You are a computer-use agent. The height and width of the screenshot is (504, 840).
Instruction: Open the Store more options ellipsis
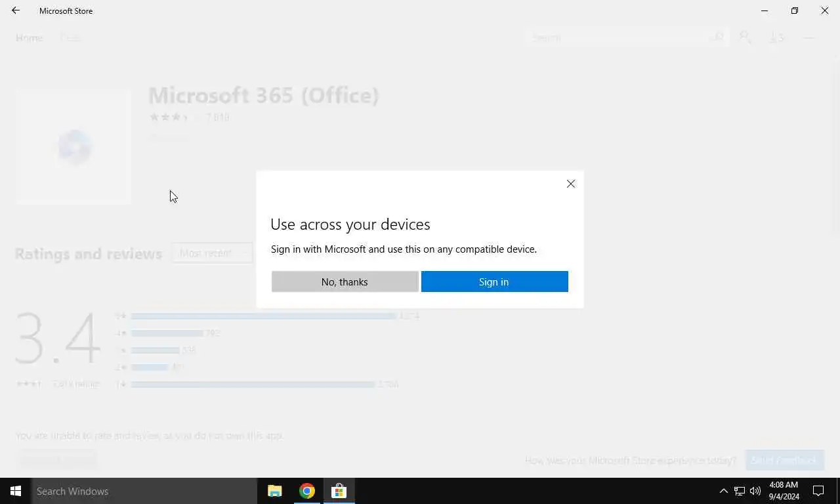809,37
